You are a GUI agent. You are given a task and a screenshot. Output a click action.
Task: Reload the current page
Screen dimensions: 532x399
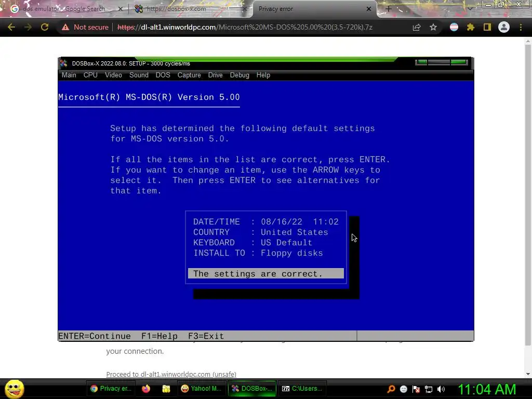coord(45,27)
